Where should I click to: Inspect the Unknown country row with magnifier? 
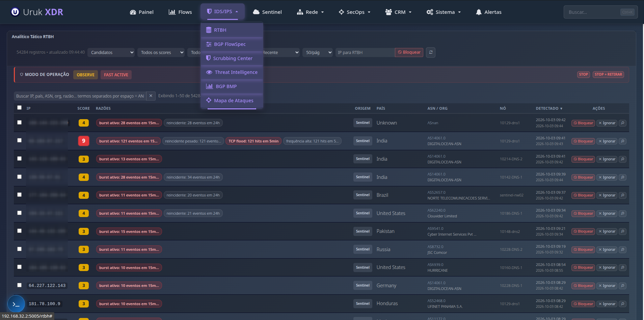click(x=623, y=123)
